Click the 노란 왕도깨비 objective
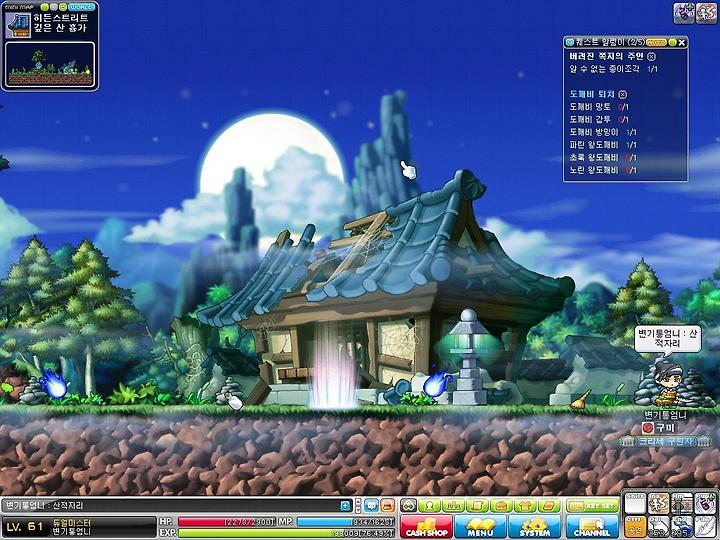The image size is (720, 540). click(x=603, y=170)
